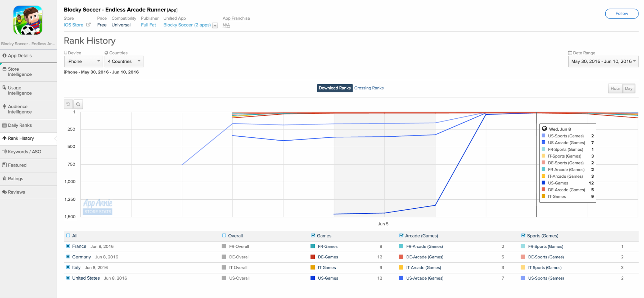Switch to Grossing Ranks tab
This screenshot has width=644, height=298.
tap(369, 88)
